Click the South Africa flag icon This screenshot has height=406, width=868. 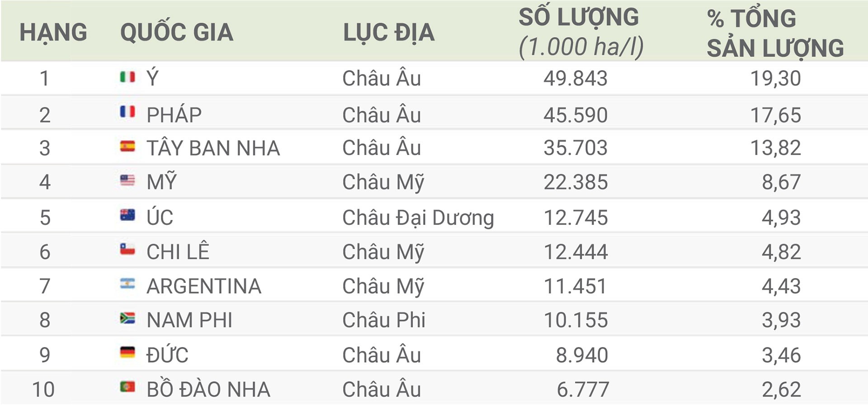127,318
